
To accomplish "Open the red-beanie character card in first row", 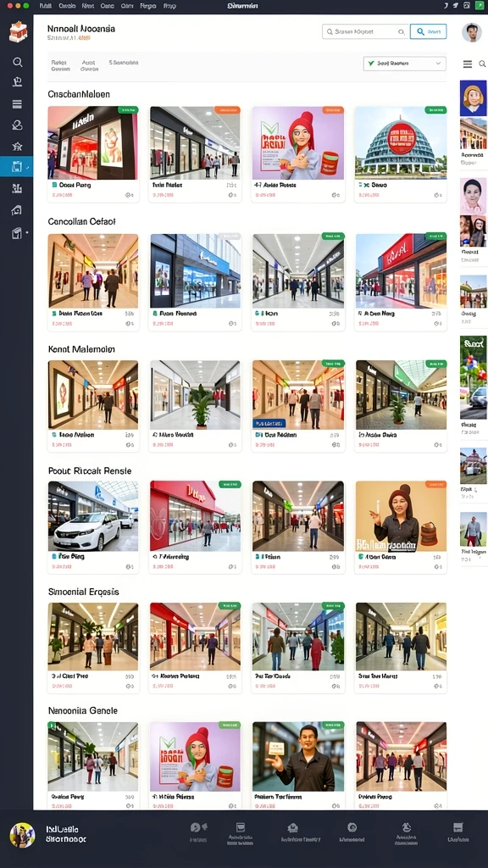I will tap(297, 154).
